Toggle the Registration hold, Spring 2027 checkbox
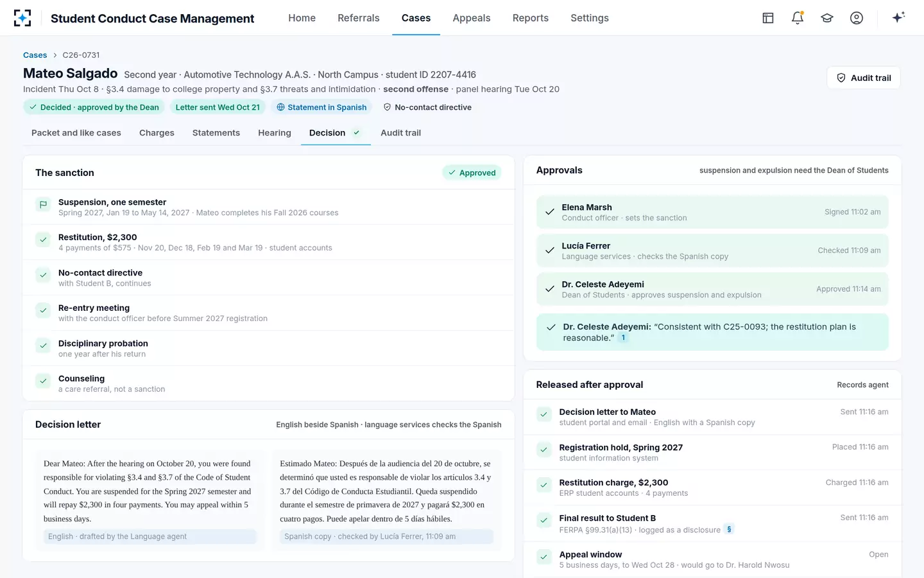Viewport: 924px width, 578px height. pos(543,450)
